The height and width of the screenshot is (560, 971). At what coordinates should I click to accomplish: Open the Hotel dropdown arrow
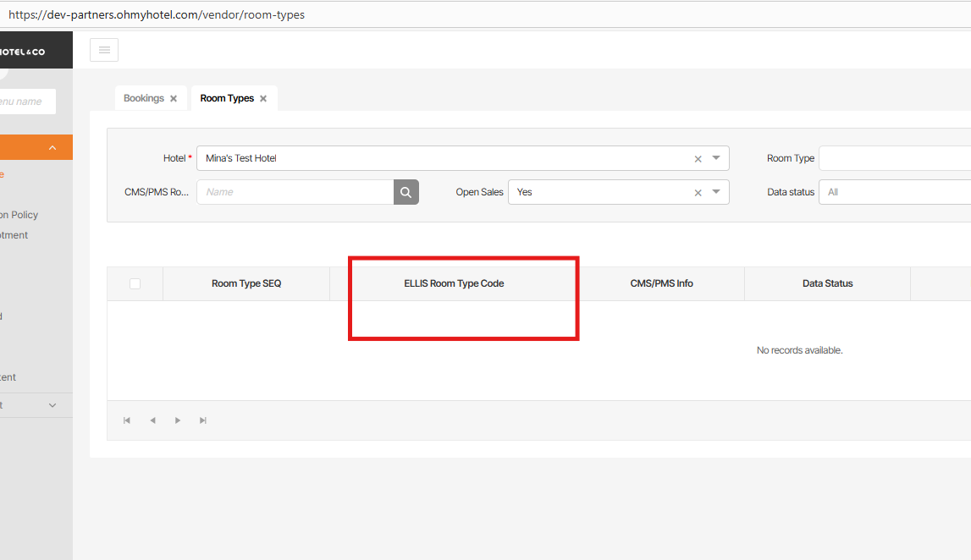click(716, 158)
